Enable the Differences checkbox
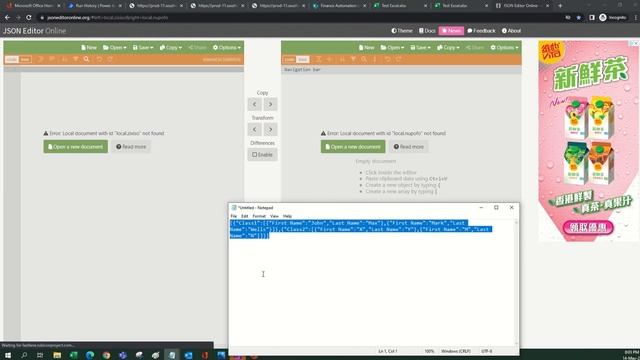 [x=262, y=155]
